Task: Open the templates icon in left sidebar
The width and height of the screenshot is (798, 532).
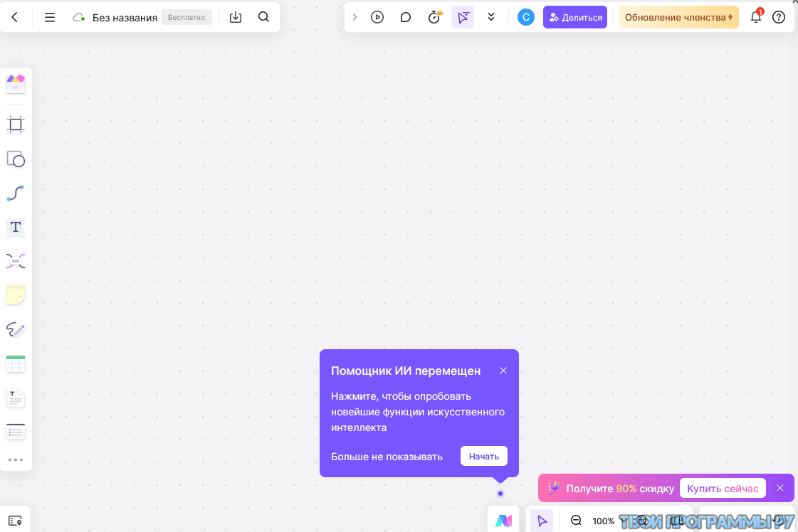Action: (16, 84)
